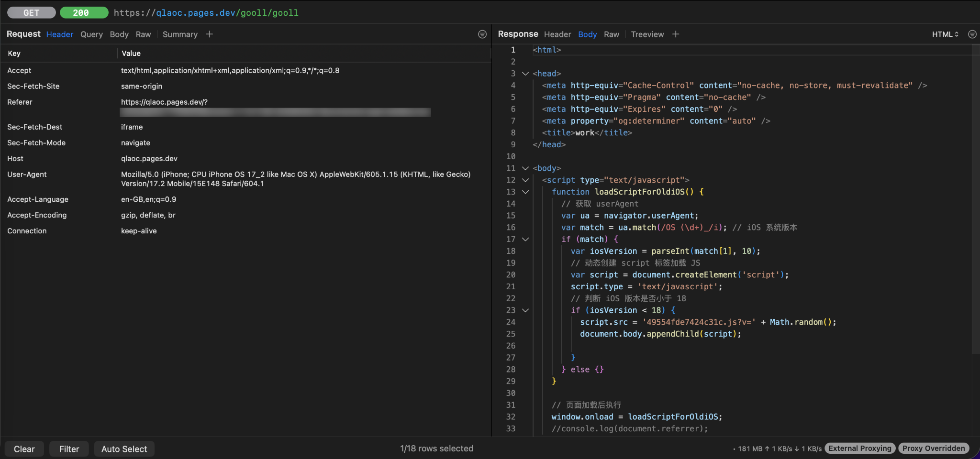980x459 pixels.
Task: Add a new tab to Request panel
Action: [x=209, y=34]
